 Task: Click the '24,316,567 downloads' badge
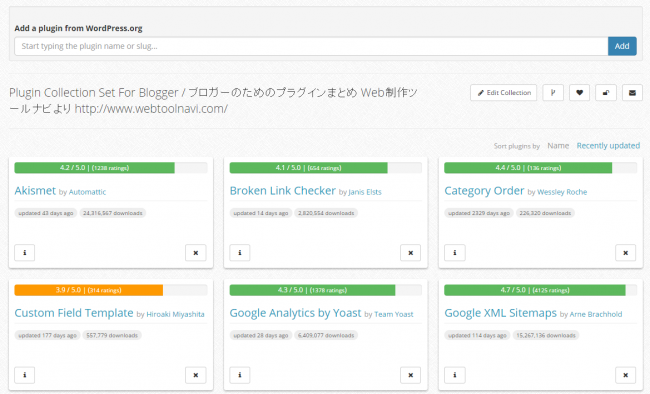click(x=113, y=213)
